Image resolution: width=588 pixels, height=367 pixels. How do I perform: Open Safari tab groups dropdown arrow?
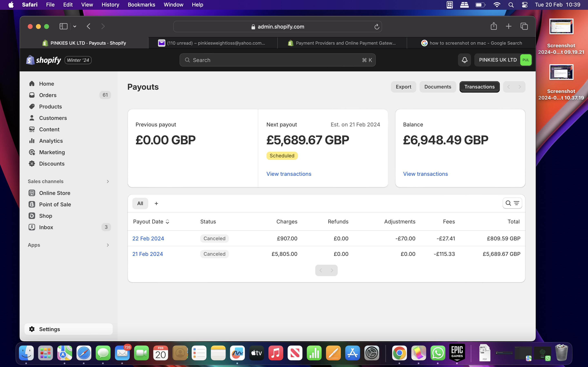click(x=75, y=26)
